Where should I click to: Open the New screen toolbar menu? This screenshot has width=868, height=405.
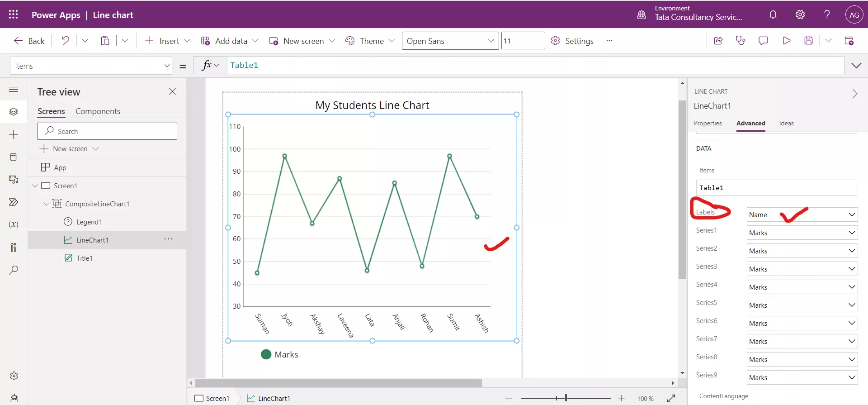(x=302, y=41)
